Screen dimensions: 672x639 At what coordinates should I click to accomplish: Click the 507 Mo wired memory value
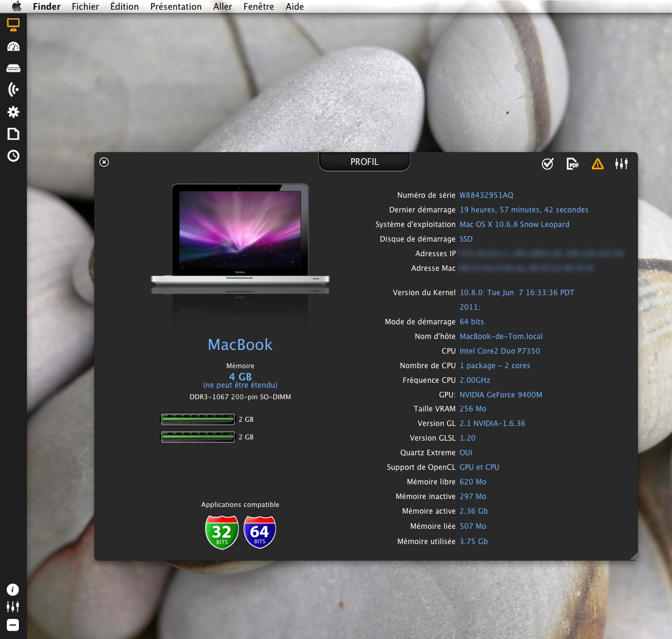point(473,526)
